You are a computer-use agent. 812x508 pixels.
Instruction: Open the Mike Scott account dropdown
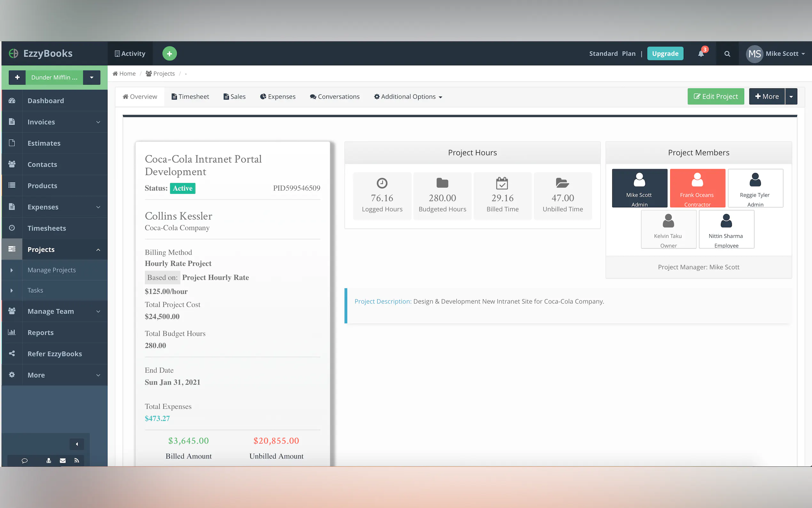pos(785,54)
